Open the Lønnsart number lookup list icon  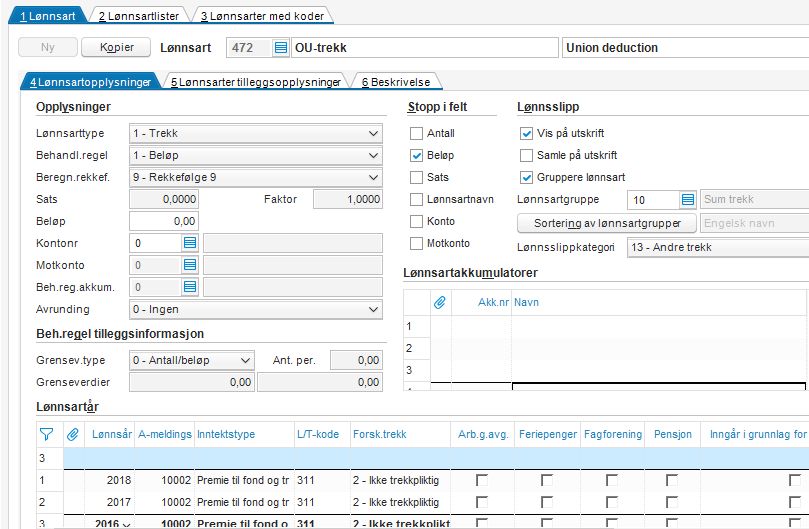(x=281, y=47)
